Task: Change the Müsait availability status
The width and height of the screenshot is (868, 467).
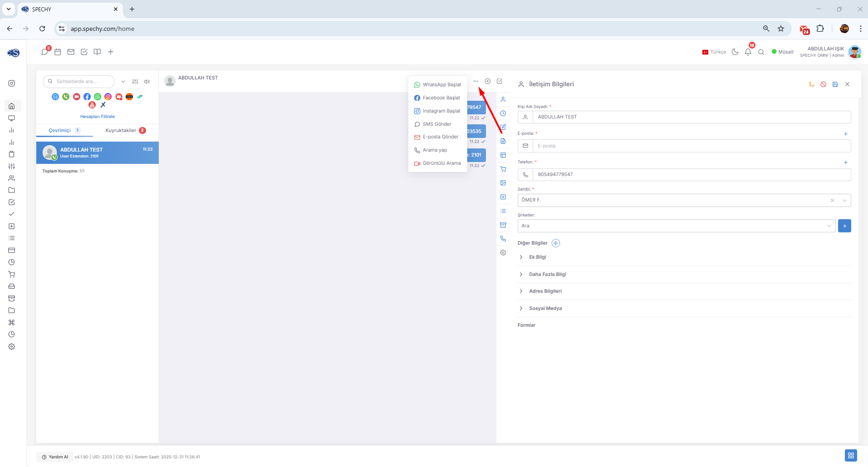Action: pos(783,52)
